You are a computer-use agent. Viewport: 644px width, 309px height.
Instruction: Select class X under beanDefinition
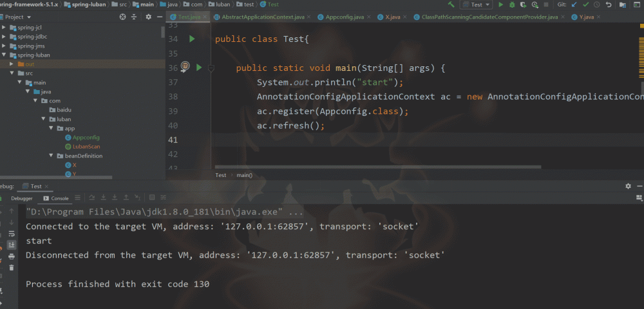[x=71, y=165]
